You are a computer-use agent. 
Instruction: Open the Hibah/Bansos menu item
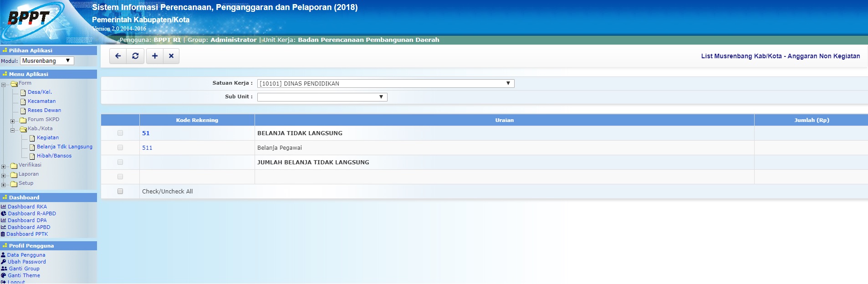click(x=54, y=156)
